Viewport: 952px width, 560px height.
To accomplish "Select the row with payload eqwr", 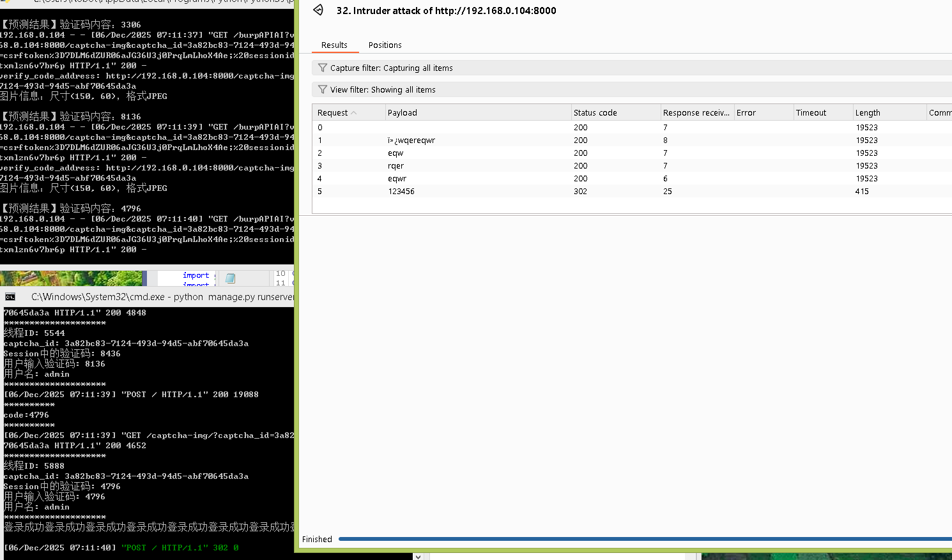I will click(x=632, y=178).
